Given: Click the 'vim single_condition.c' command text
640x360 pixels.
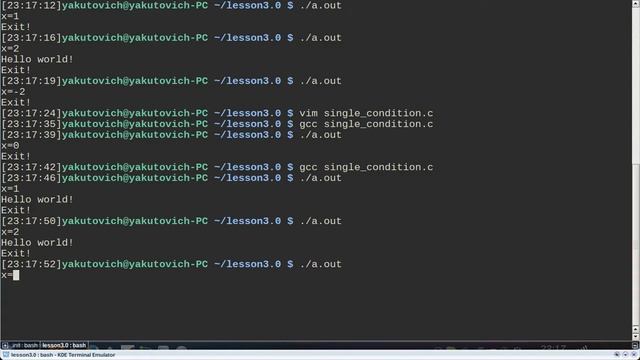Looking at the screenshot, I should [366, 113].
